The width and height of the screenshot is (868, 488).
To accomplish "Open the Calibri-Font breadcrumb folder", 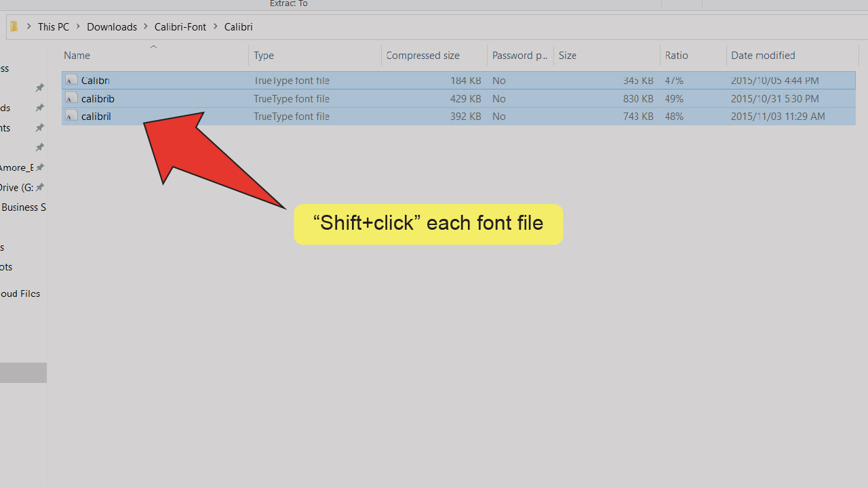I will point(180,27).
